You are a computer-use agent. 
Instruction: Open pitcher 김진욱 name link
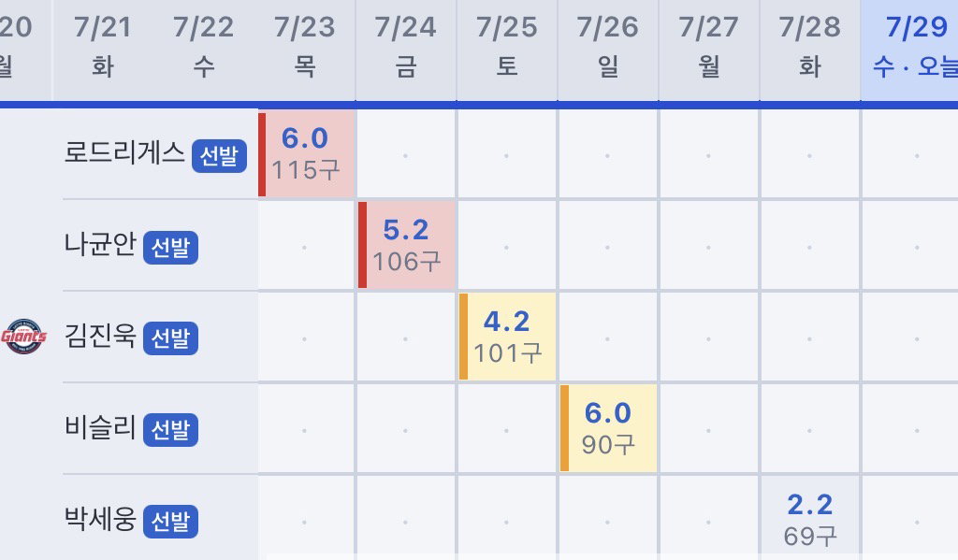(x=100, y=336)
